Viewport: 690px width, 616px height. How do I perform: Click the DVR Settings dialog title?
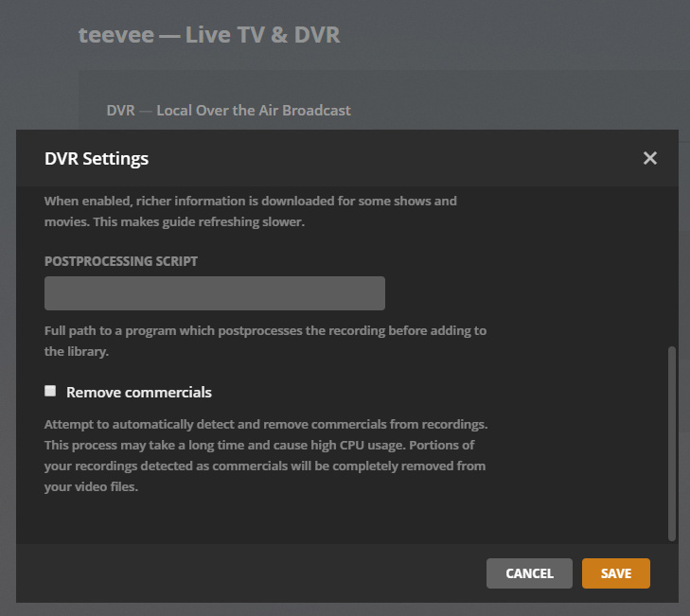[x=97, y=158]
